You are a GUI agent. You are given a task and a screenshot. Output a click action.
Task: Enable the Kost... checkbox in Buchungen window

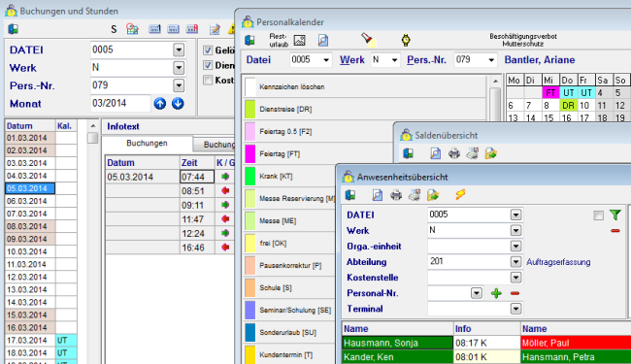208,80
